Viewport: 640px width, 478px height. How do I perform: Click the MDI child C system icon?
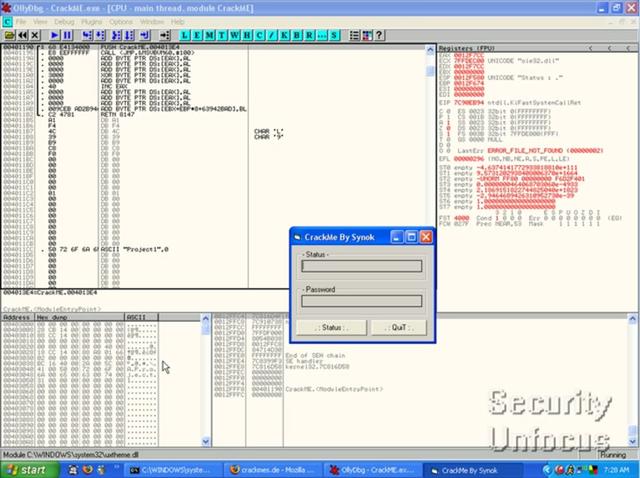point(7,22)
